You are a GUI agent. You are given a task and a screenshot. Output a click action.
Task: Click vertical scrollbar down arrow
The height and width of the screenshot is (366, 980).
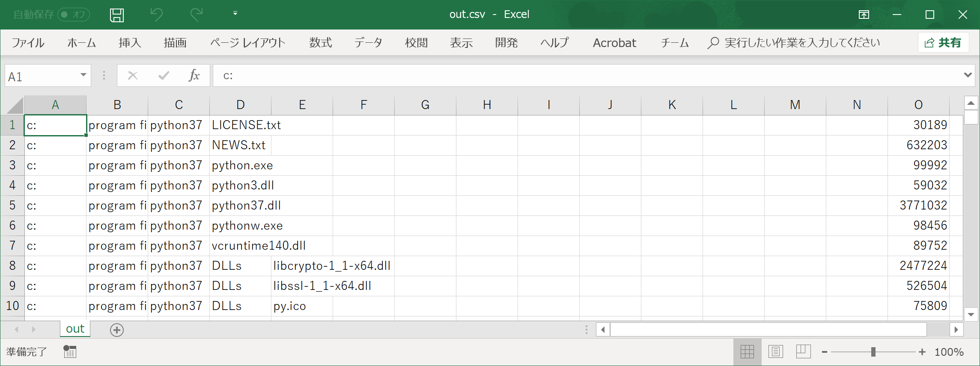(x=971, y=314)
